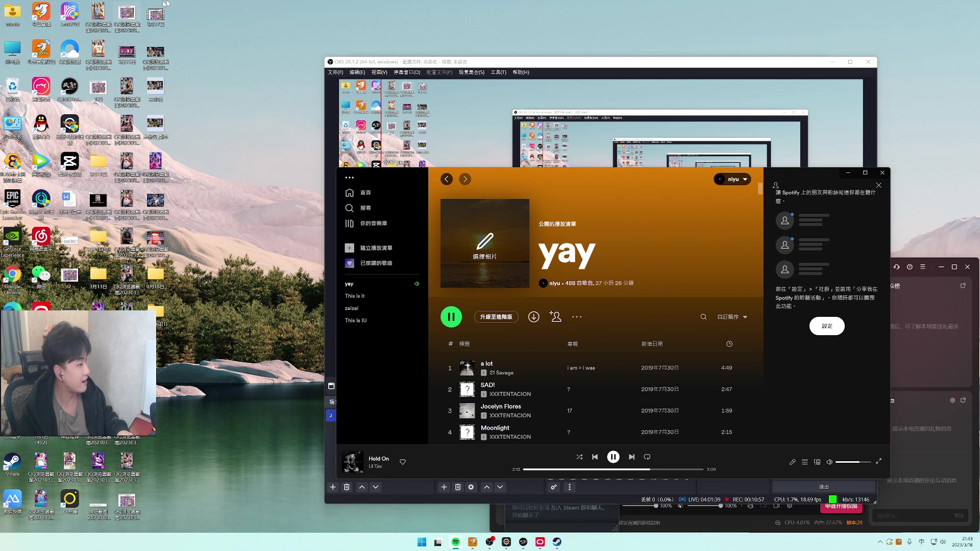
Task: Open Liked Songs in Spotify
Action: 369,263
